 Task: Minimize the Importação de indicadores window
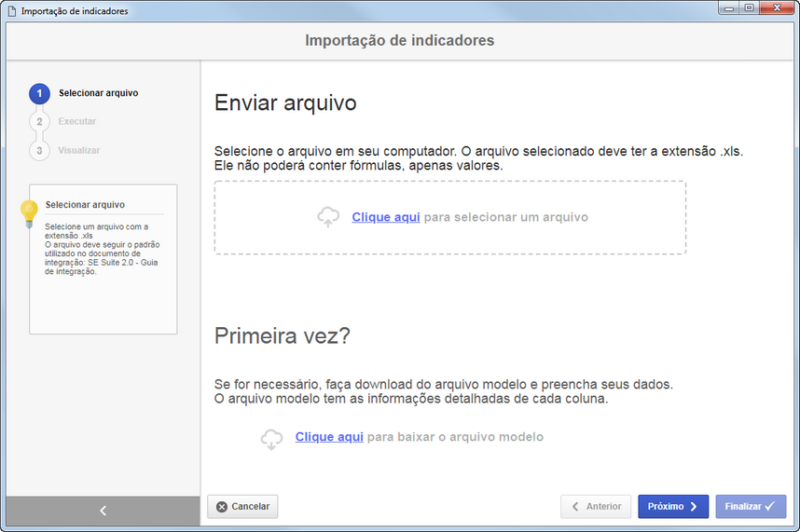point(728,7)
